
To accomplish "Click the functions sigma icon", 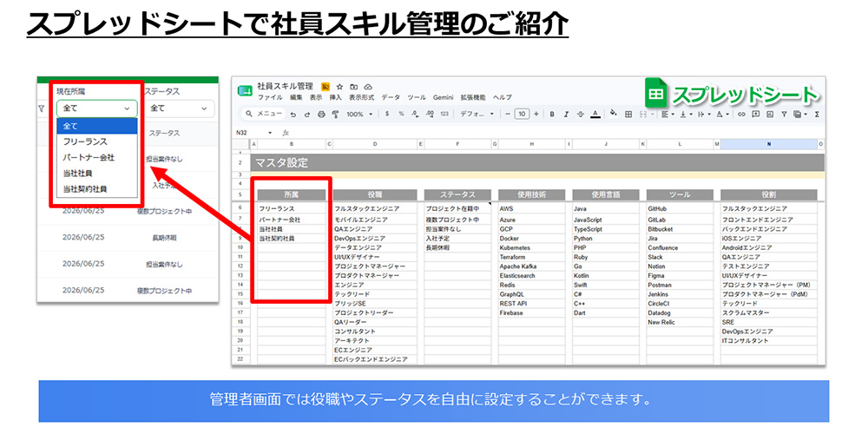I will coord(817,114).
